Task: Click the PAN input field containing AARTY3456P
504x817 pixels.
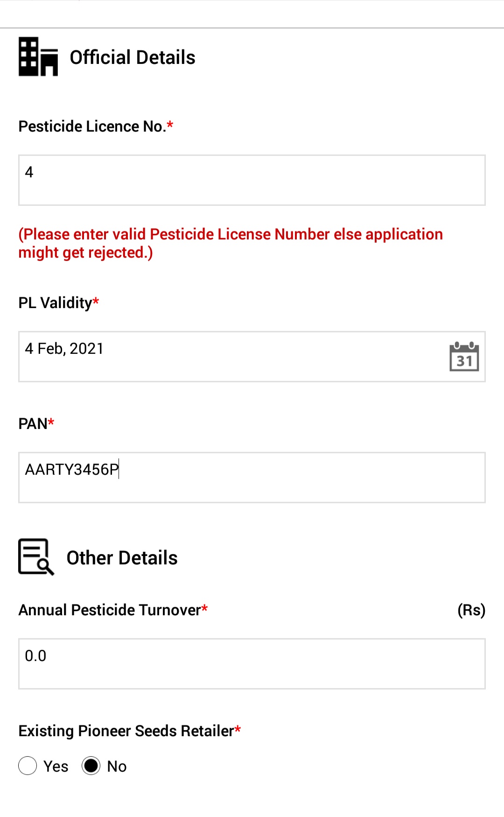Action: tap(252, 478)
